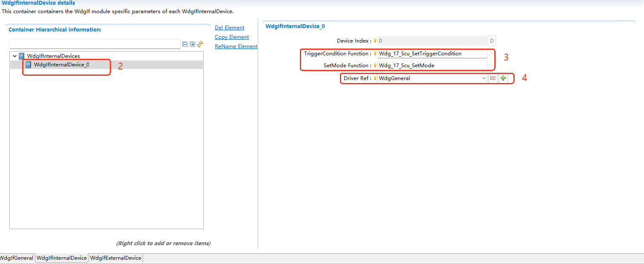Toggle the key icon beside Driver Ref

(x=376, y=78)
